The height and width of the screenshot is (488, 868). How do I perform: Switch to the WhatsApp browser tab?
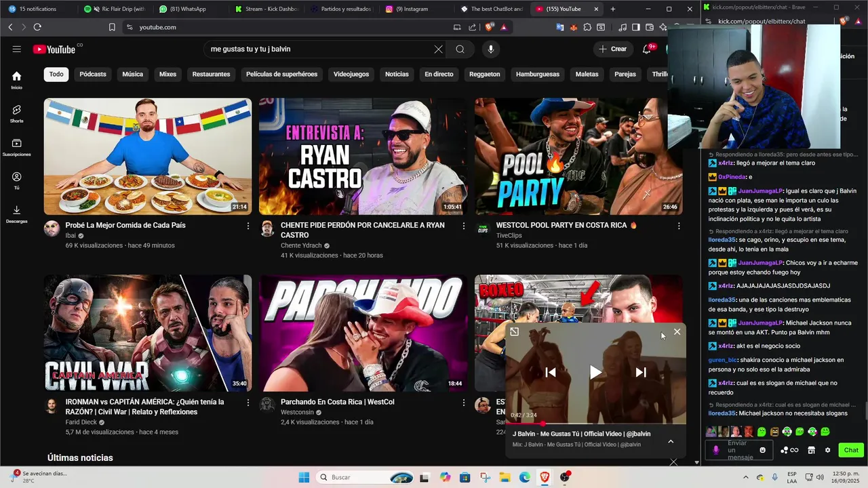pos(187,9)
